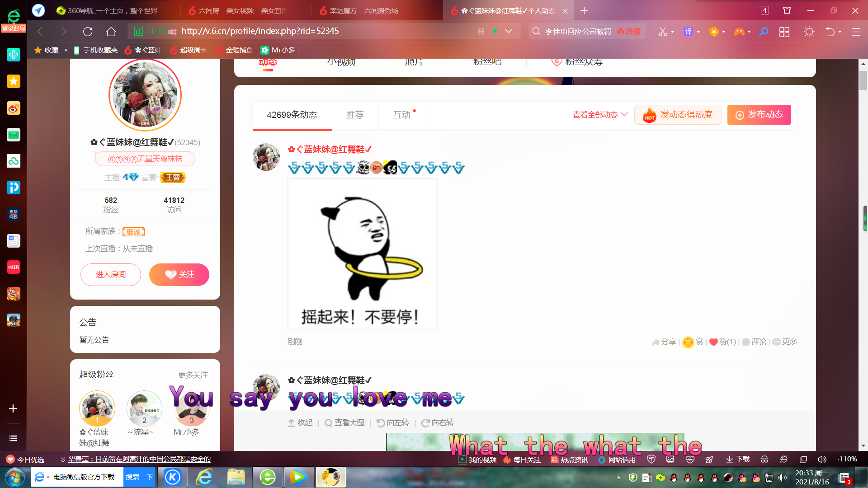Click 收起 to collapse the image
Screen dimensions: 868x488
300,423
